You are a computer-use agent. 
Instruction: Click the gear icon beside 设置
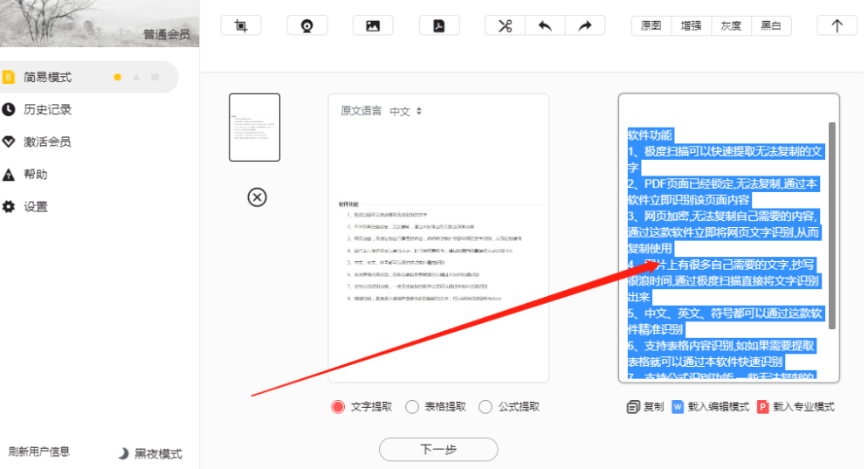9,206
